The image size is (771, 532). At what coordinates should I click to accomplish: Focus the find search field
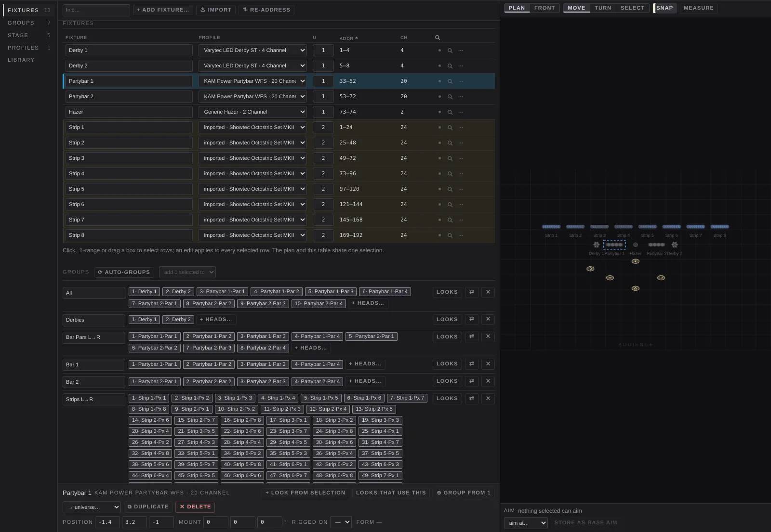tap(96, 10)
